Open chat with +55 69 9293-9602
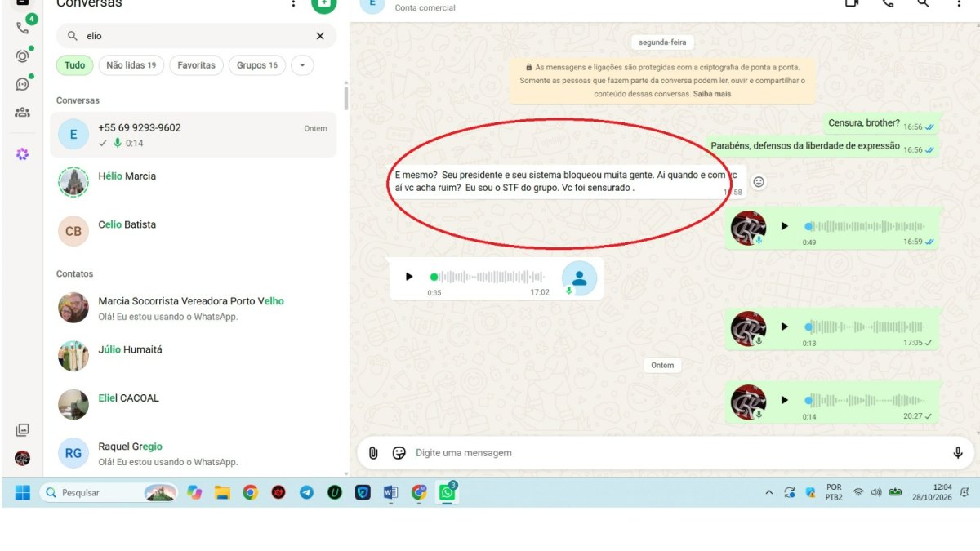The image size is (980, 551). (194, 135)
